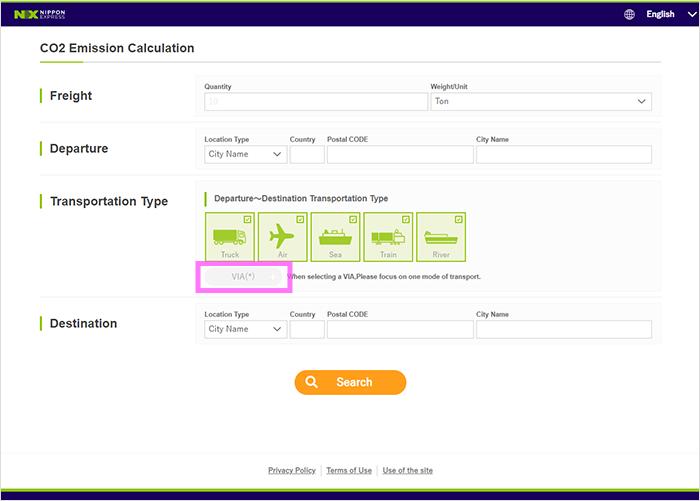
Task: Click the globe language icon
Action: (629, 14)
